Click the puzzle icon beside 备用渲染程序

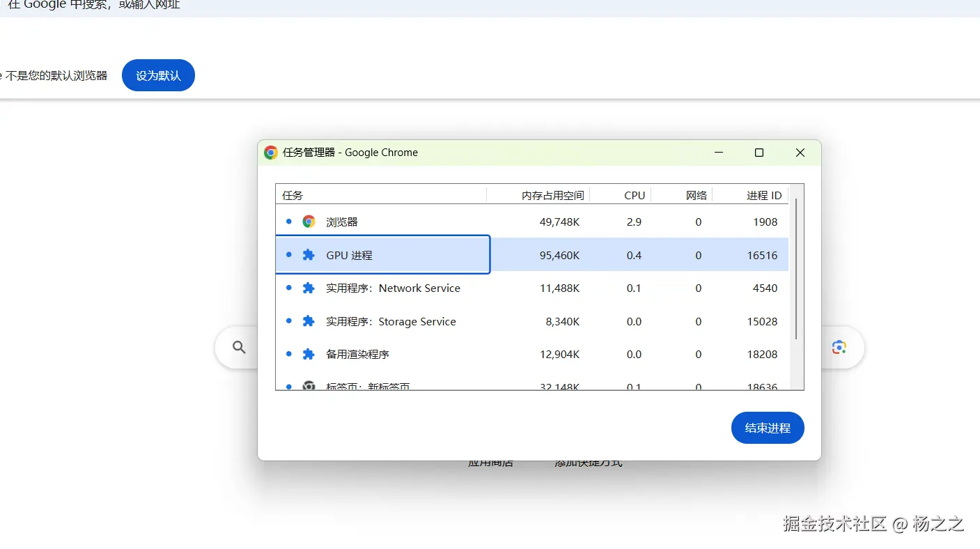pyautogui.click(x=309, y=354)
